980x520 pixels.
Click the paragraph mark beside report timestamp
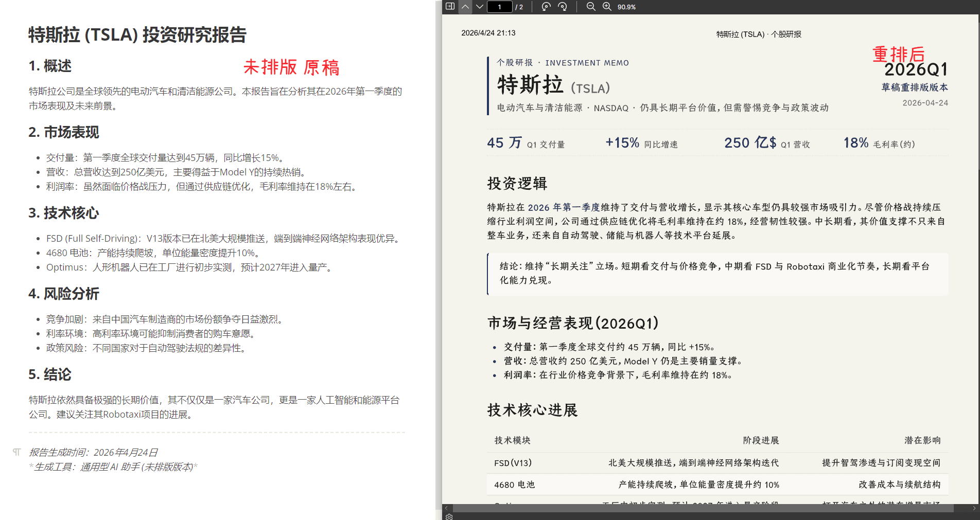click(x=17, y=452)
